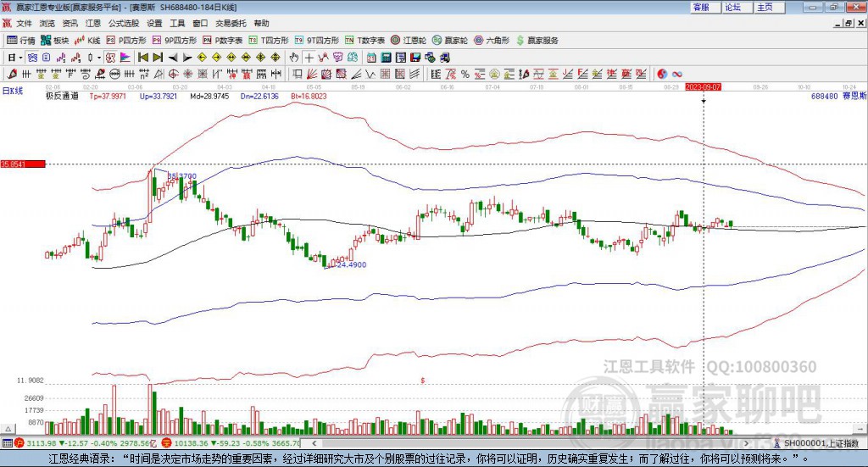868x467 pixels.
Task: Open the P四方形 square tool
Action: [127, 40]
